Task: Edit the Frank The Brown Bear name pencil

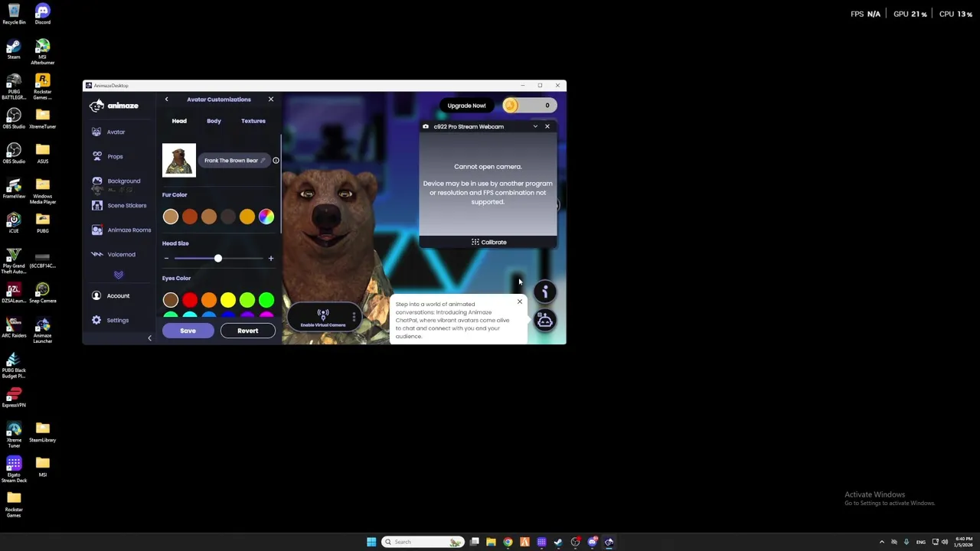Action: click(x=263, y=160)
